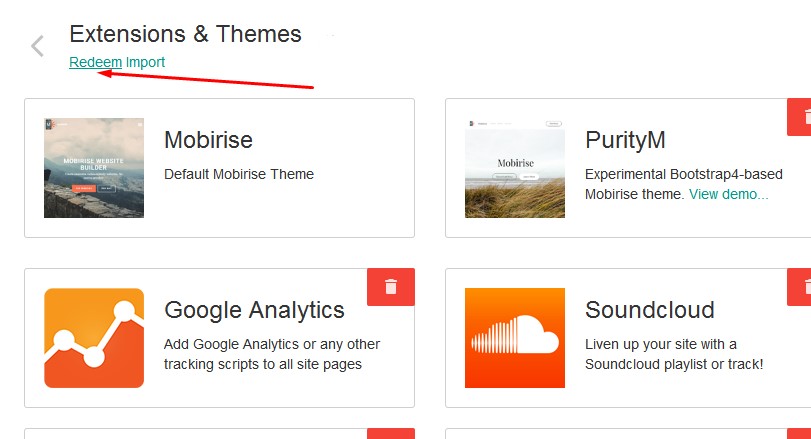The image size is (811, 439).
Task: Click the Google Analytics tracking scripts description
Action: [x=272, y=354]
